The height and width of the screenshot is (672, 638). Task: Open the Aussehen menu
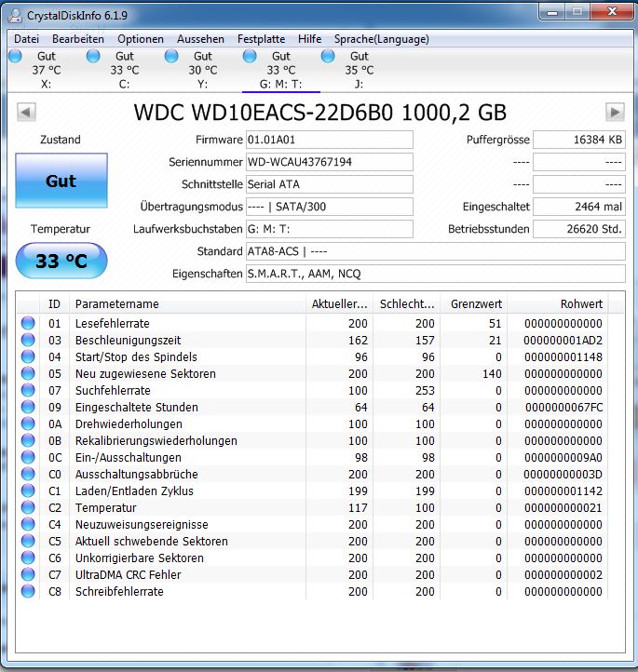[200, 39]
